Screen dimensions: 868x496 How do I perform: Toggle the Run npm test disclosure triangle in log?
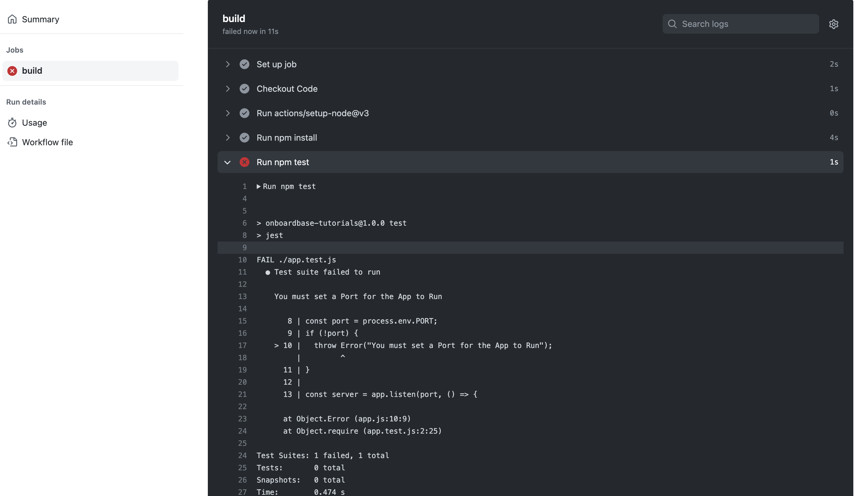pyautogui.click(x=259, y=186)
